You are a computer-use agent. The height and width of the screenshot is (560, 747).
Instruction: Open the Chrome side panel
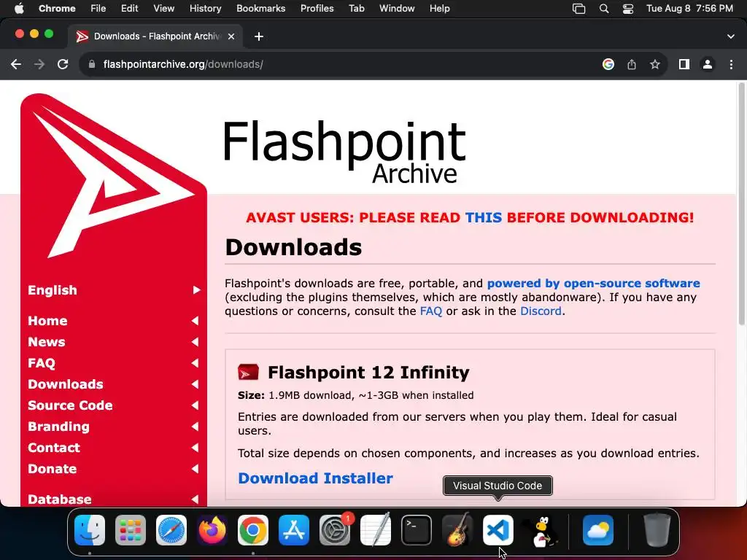(x=684, y=64)
